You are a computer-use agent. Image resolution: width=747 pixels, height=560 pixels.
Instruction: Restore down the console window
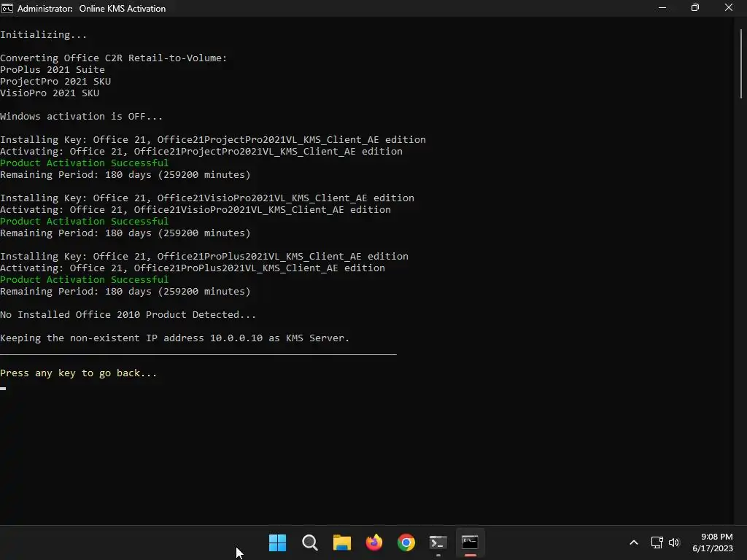695,8
